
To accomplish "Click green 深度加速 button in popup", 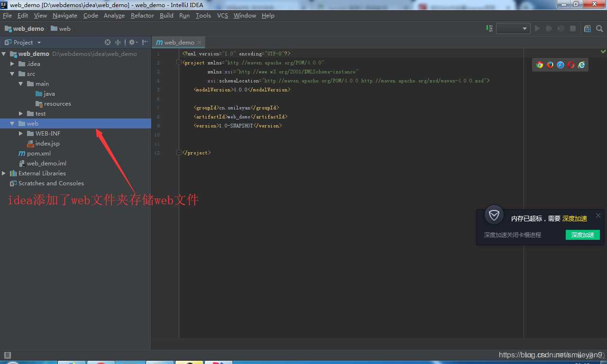I will (582, 235).
